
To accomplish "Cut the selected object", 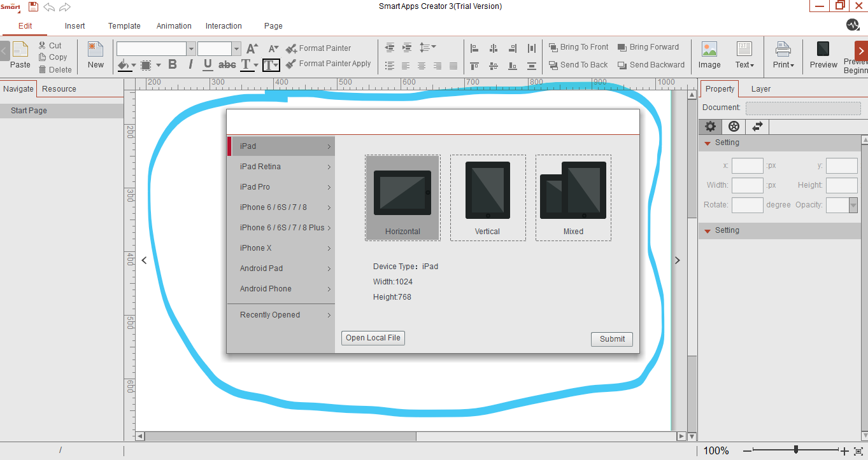I will pyautogui.click(x=50, y=46).
